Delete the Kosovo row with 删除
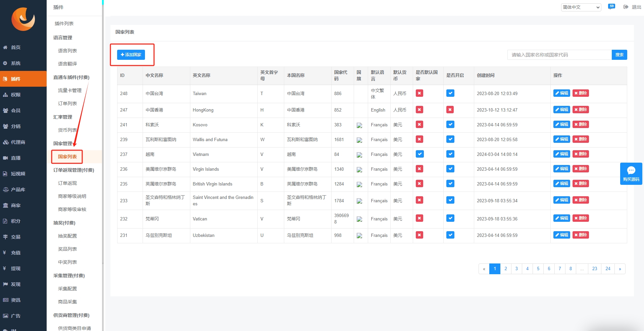 [x=581, y=124]
